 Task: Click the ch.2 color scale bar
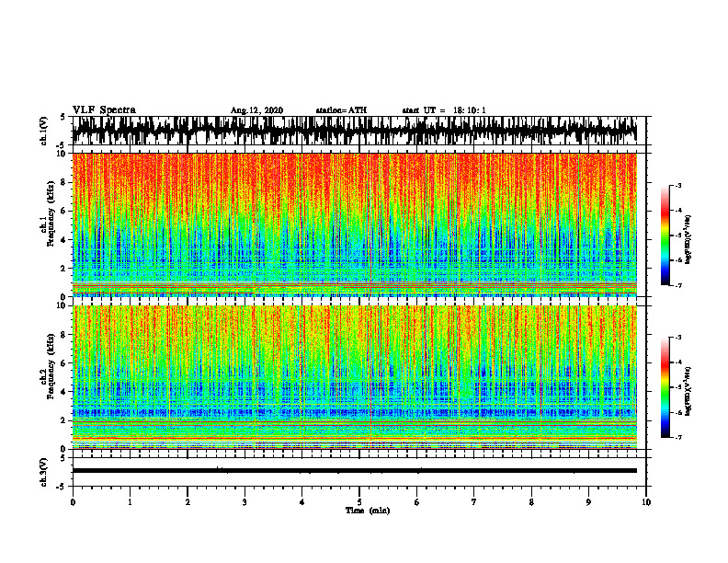(x=665, y=387)
